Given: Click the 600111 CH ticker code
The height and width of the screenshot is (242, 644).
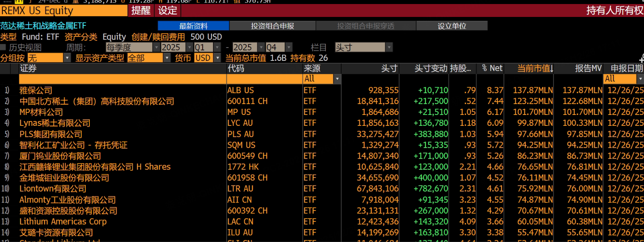Looking at the screenshot, I should (x=247, y=101).
